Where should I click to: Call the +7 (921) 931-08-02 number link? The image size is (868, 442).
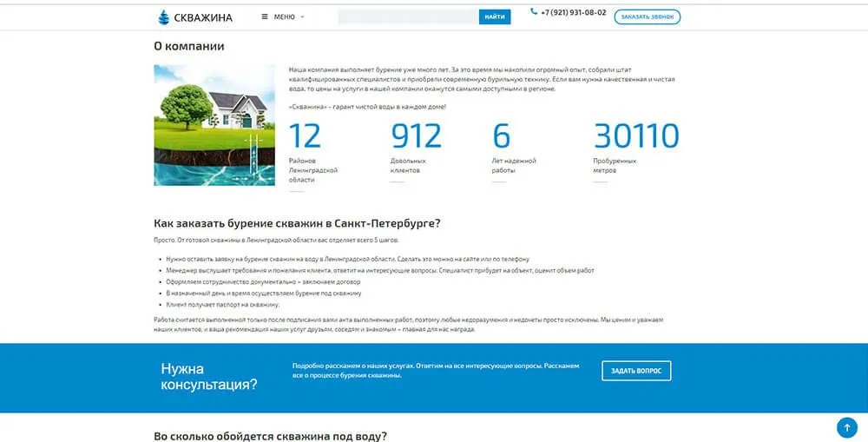coord(573,12)
